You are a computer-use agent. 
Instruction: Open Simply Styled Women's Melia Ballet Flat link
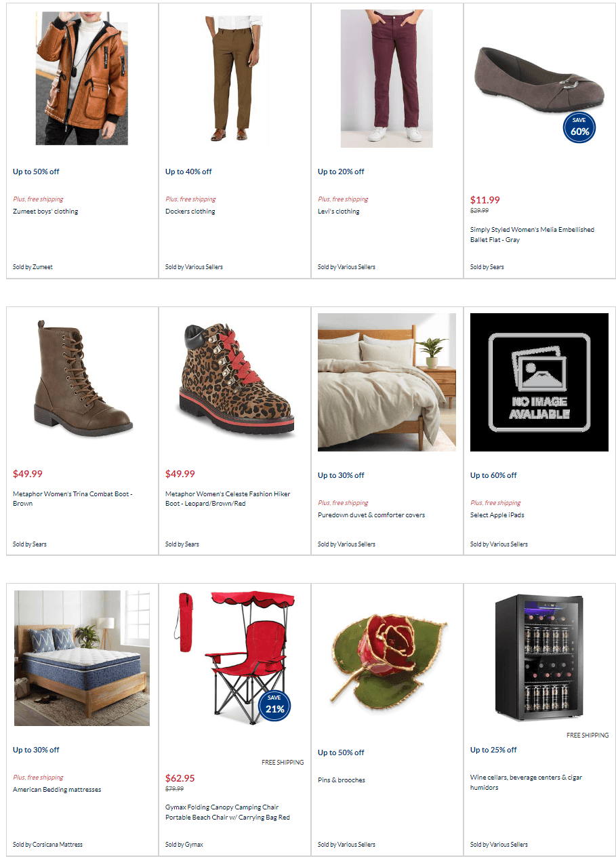point(532,235)
